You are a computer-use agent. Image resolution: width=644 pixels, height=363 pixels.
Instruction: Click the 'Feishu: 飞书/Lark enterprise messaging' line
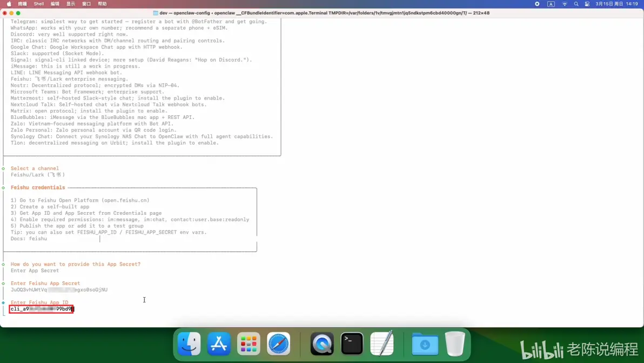click(x=69, y=79)
